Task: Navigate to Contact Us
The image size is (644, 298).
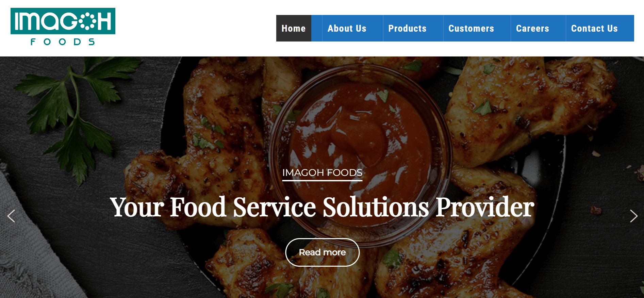Action: coord(594,28)
